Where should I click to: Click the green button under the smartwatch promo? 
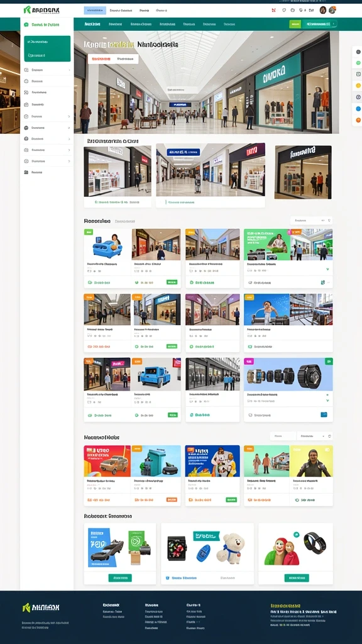[297, 578]
